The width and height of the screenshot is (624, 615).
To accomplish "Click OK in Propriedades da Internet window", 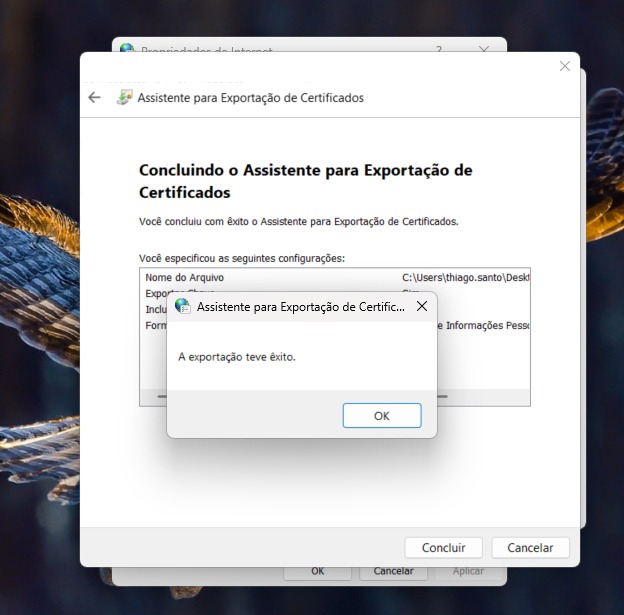I will [317, 572].
